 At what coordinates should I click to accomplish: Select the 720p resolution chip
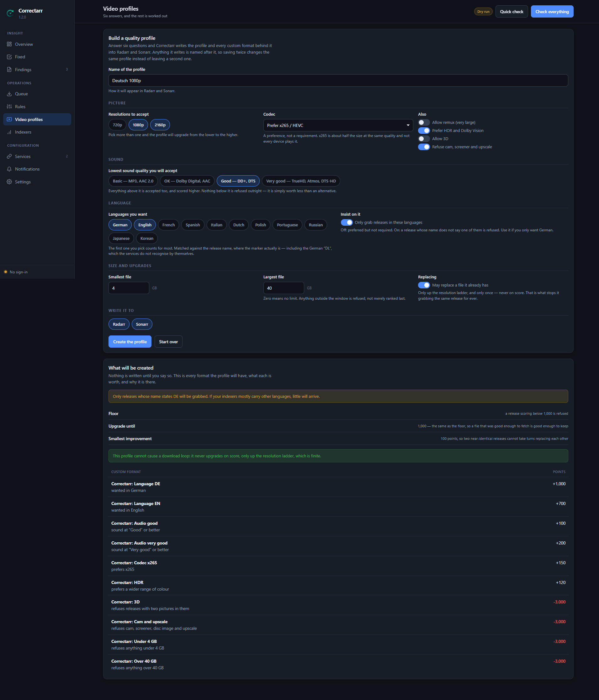click(117, 125)
